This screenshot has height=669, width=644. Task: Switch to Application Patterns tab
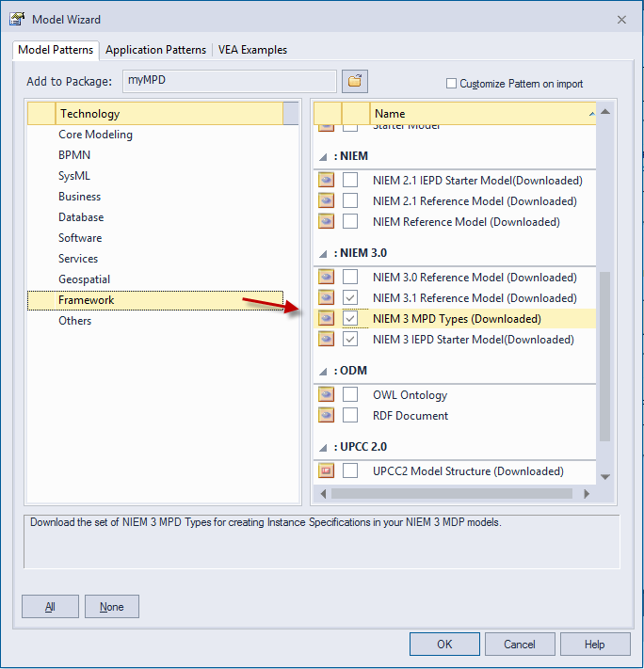point(155,50)
